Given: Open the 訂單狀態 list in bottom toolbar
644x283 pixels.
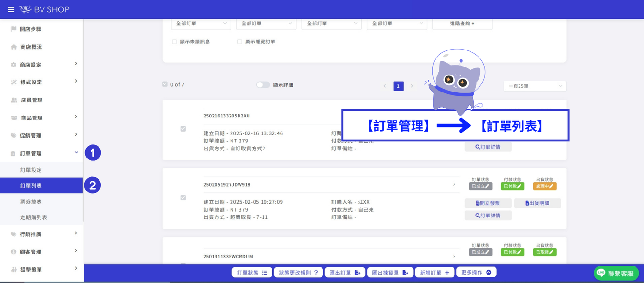Looking at the screenshot, I should pos(252,273).
